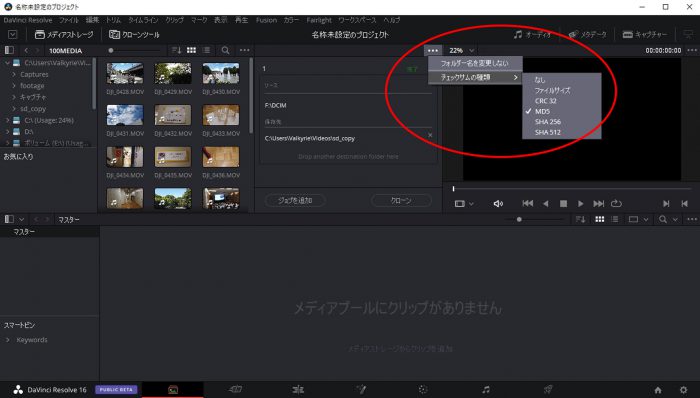Open the Metadata panel button
This screenshot has height=398, width=700.
tap(588, 34)
